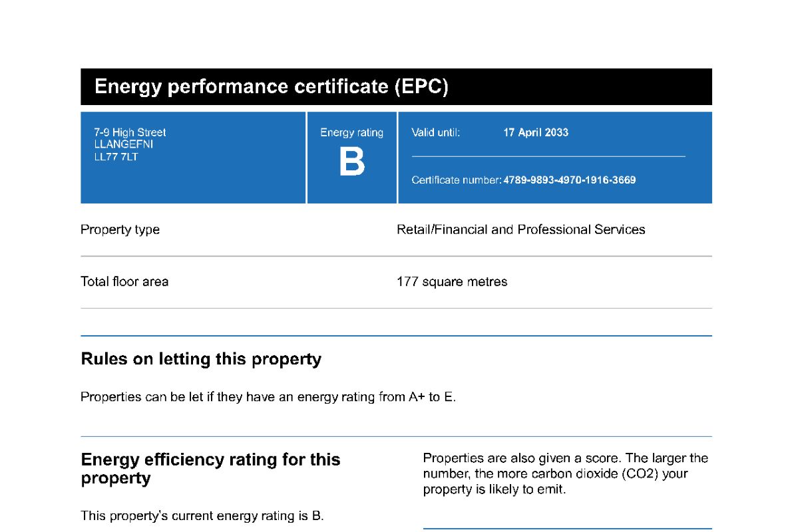Select Retail/Financial and Professional Services text
This screenshot has height=532, width=792.
coord(520,229)
